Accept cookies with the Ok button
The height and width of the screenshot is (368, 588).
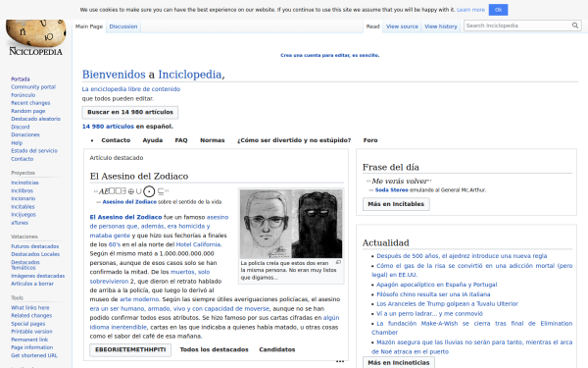pyautogui.click(x=498, y=10)
